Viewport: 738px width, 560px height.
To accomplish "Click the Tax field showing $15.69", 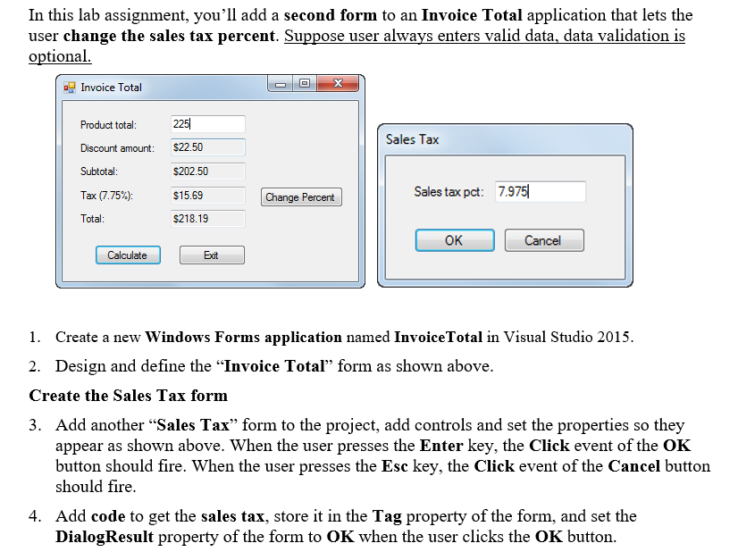I will click(x=207, y=196).
